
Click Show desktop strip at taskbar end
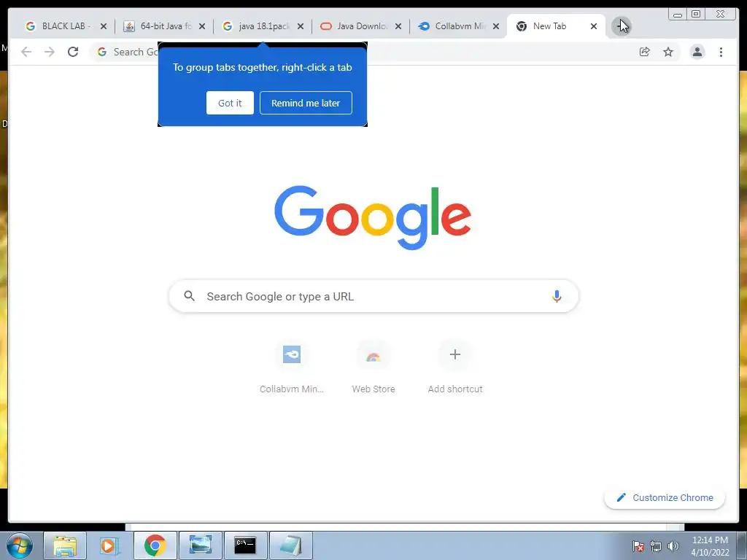pyautogui.click(x=742, y=545)
